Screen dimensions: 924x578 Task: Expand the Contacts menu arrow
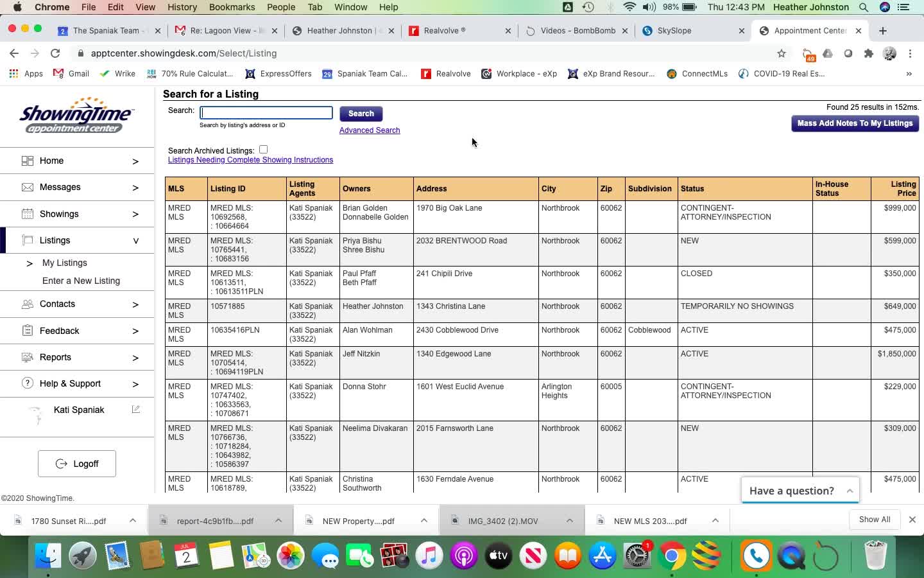tap(135, 304)
